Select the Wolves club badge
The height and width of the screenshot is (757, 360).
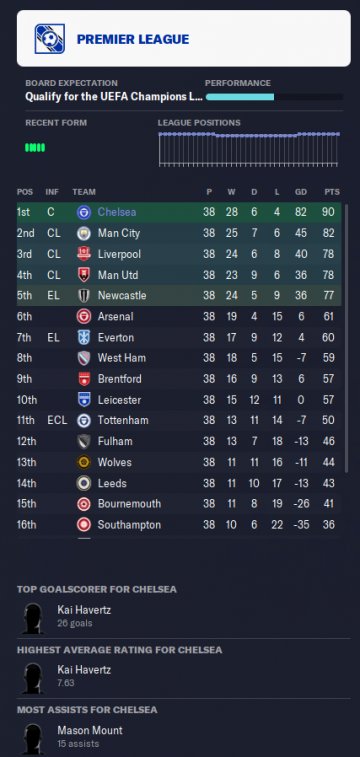[84, 463]
